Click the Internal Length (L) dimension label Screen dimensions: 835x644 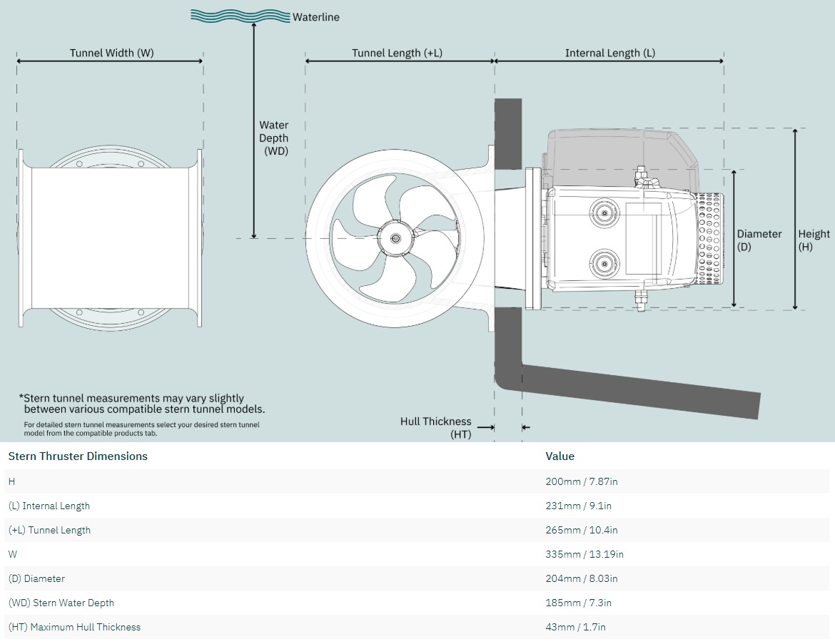609,53
